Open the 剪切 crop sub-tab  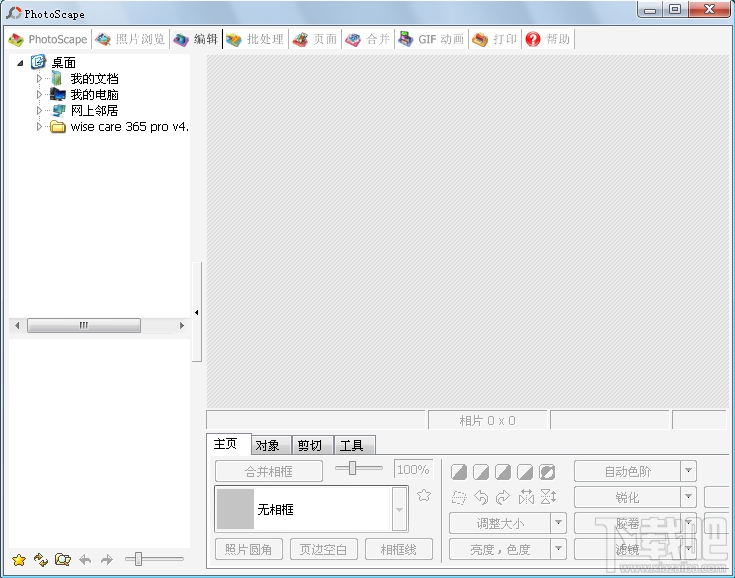(x=313, y=445)
